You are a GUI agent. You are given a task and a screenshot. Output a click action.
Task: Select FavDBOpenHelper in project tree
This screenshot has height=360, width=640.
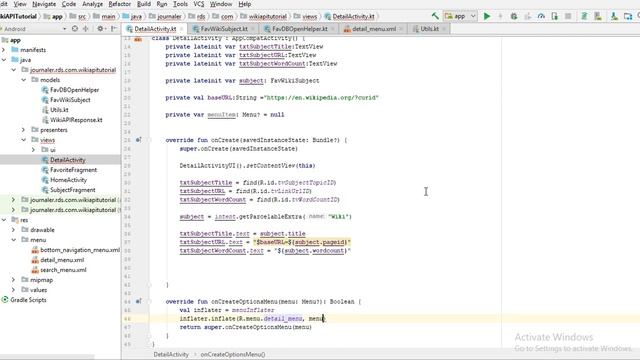pos(74,90)
